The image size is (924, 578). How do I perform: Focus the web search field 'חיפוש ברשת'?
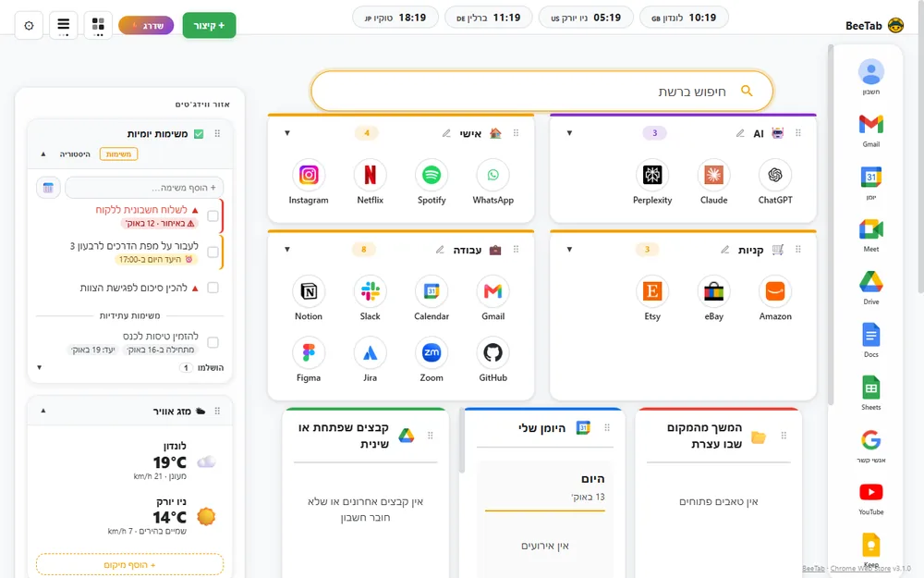pyautogui.click(x=541, y=92)
